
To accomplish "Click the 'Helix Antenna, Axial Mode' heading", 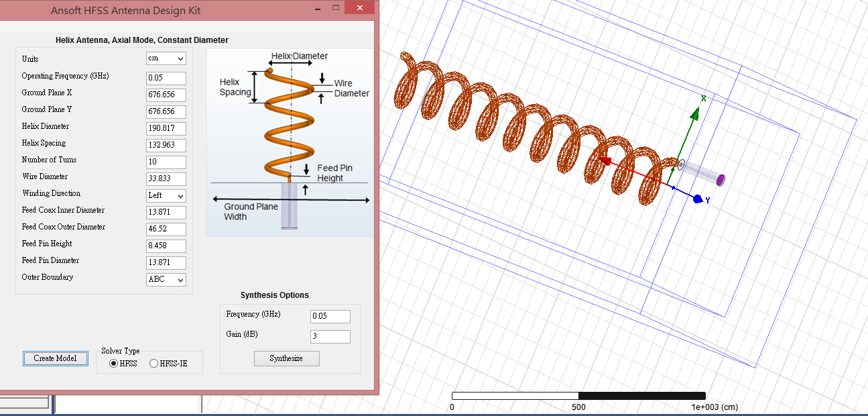I will [x=141, y=40].
